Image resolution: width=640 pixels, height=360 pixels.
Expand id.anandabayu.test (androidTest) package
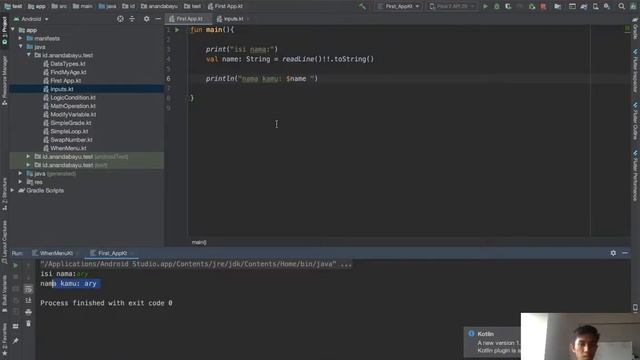(x=28, y=157)
